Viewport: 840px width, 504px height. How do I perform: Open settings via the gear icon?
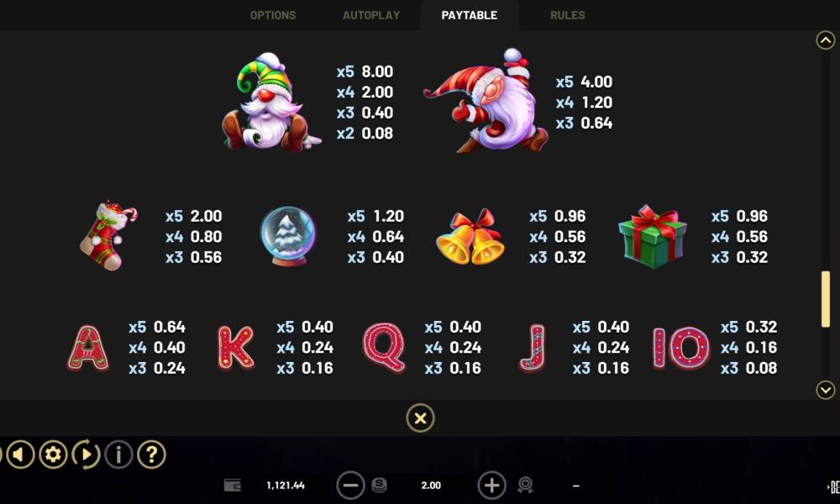point(53,454)
